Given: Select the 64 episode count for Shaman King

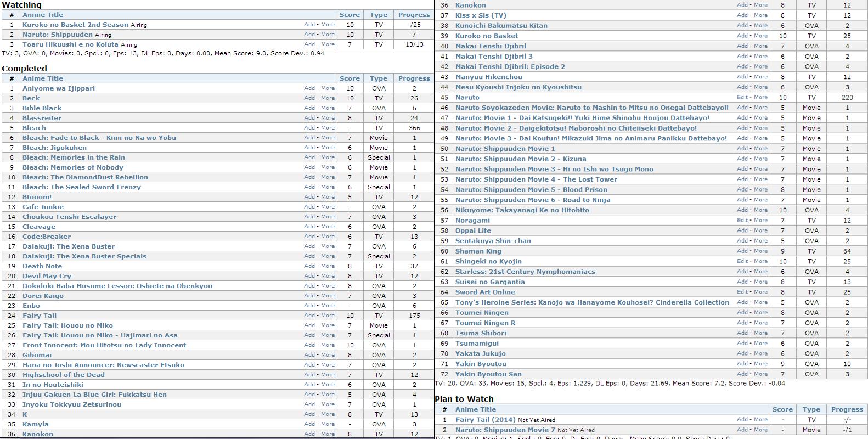Looking at the screenshot, I should (x=847, y=251).
